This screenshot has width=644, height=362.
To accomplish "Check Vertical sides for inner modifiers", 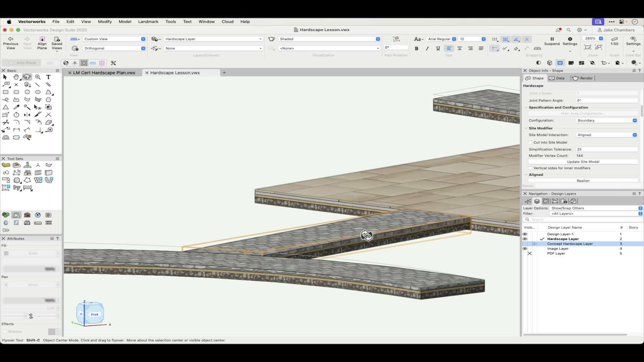I will [x=530, y=168].
